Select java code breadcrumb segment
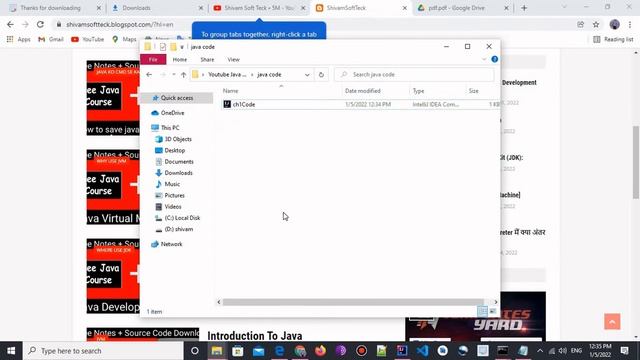Viewport: 640px width, 360px height. (x=269, y=75)
